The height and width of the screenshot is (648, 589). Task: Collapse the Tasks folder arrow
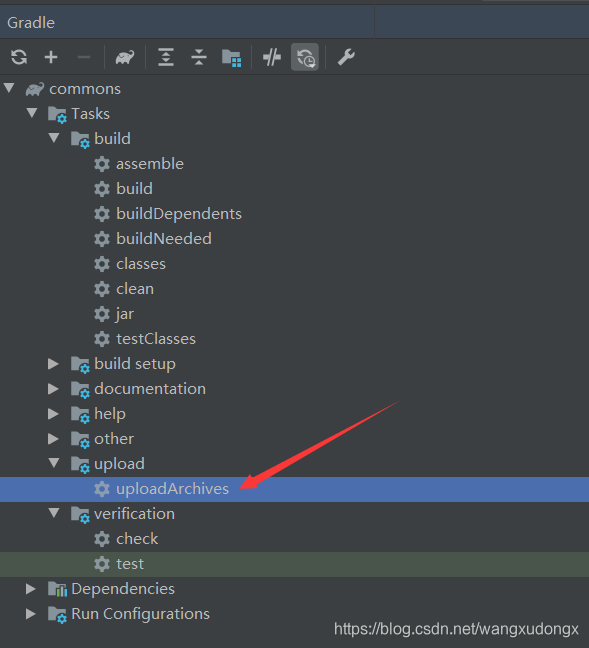pyautogui.click(x=32, y=113)
